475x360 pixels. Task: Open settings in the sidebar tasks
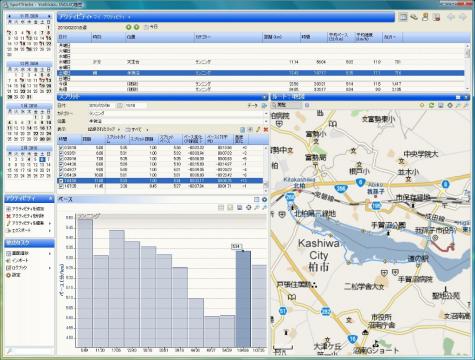click(x=14, y=275)
